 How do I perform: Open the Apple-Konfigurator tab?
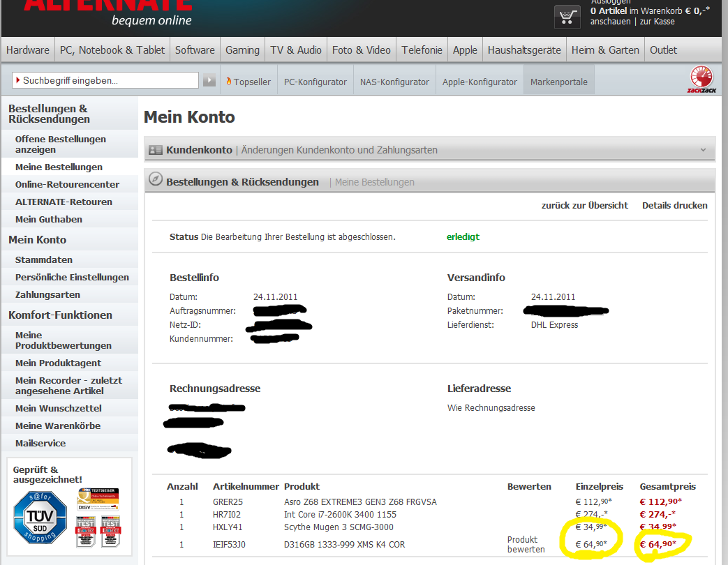480,82
